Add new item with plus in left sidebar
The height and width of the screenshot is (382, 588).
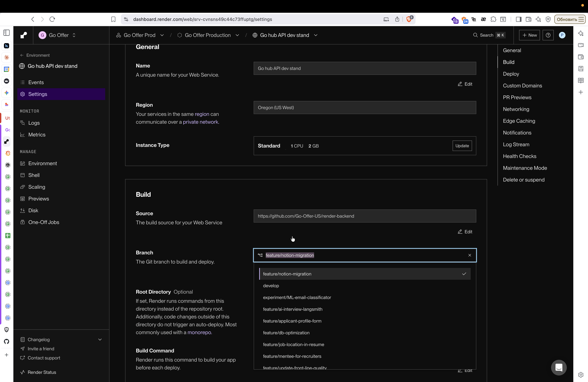coord(7,355)
